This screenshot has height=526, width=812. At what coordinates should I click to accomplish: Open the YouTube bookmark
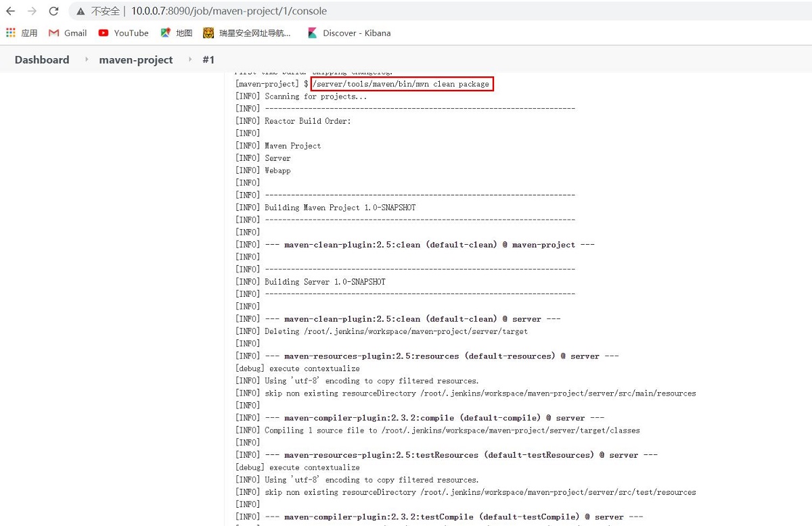123,32
